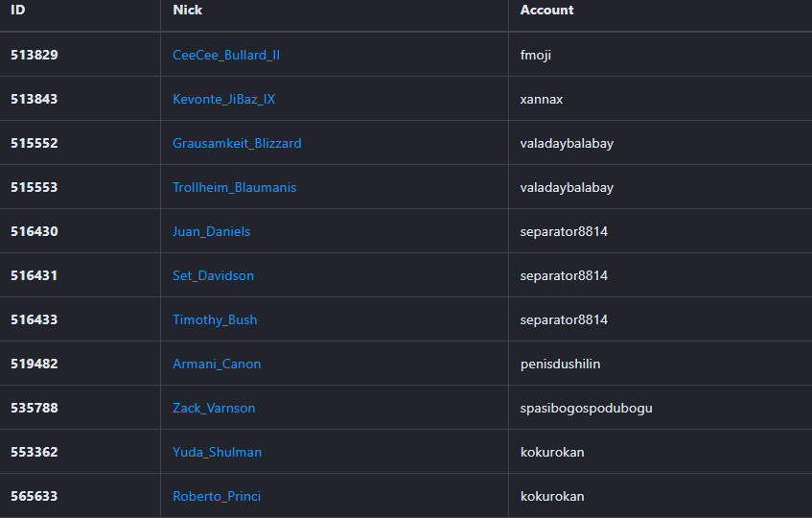Select the Trollheim_Blaumanis link
Viewport: 812px width, 518px height.
[x=234, y=188]
